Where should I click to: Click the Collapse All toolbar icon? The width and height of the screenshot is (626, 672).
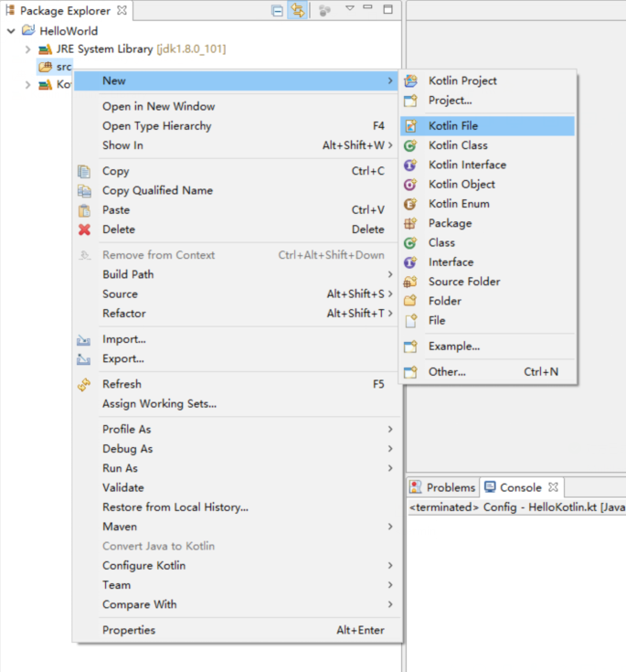(277, 11)
